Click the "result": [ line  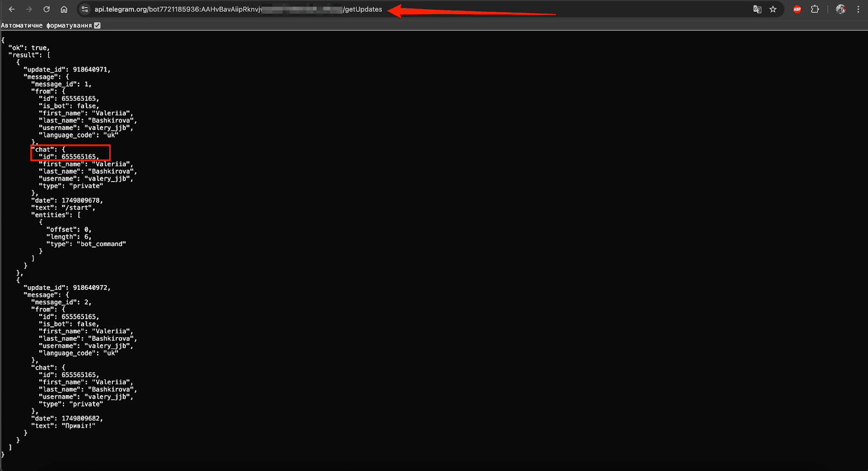coord(29,55)
